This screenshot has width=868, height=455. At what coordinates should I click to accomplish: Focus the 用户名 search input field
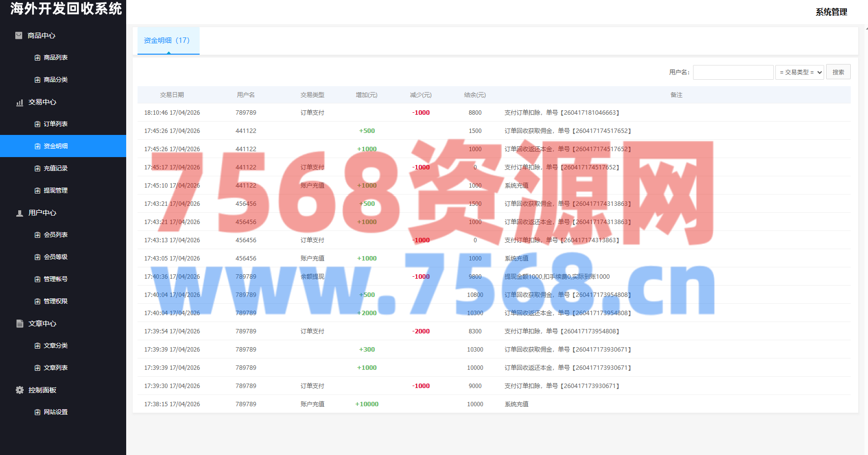point(733,72)
